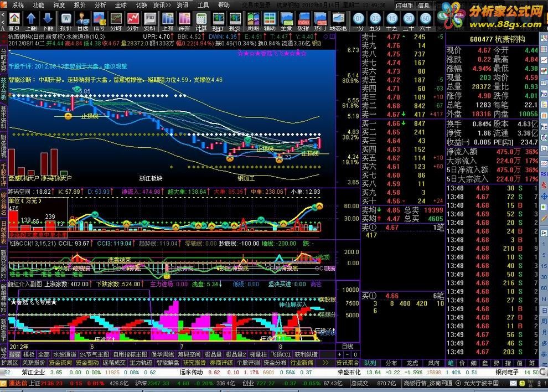
Task: Select the 基本资料 left sidebar tab
Action: (x=3, y=117)
